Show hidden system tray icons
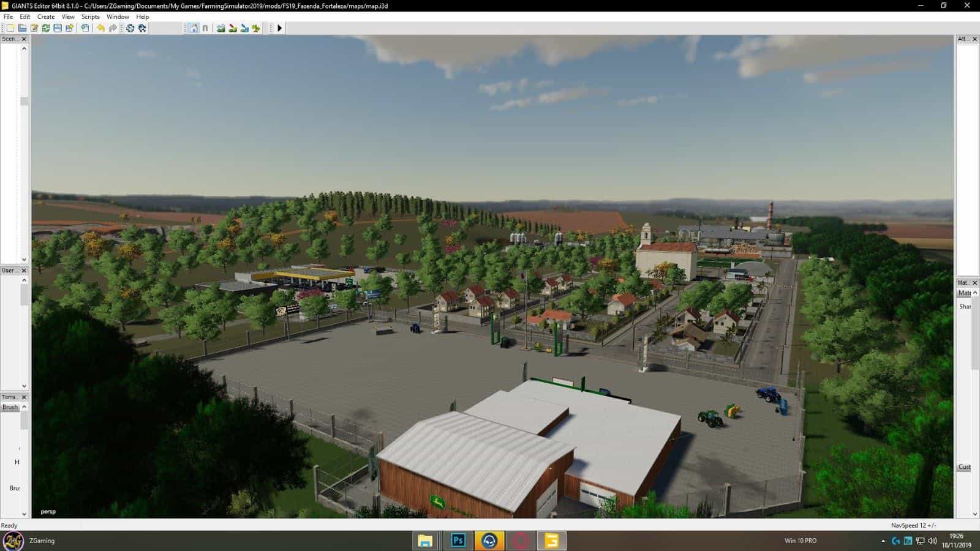Screen dimensions: 980x551 pos(883,541)
